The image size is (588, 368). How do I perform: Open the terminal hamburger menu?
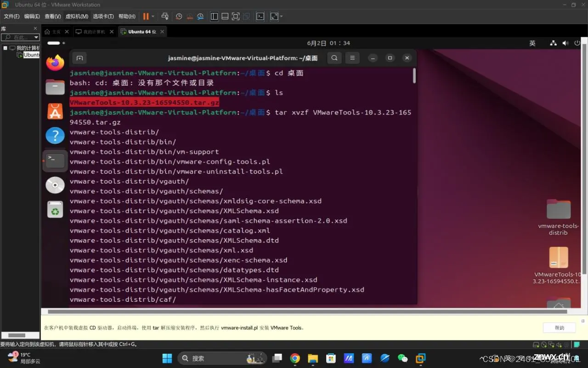pos(352,58)
